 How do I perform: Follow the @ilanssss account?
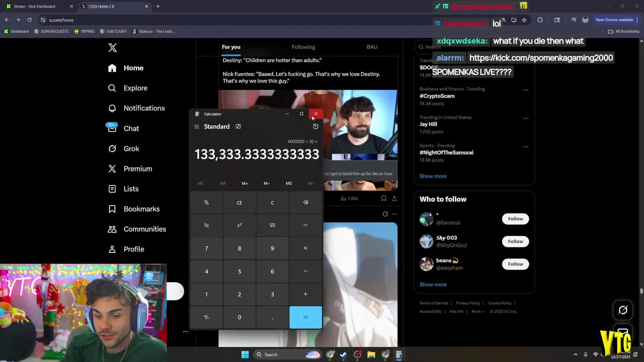pos(515,219)
